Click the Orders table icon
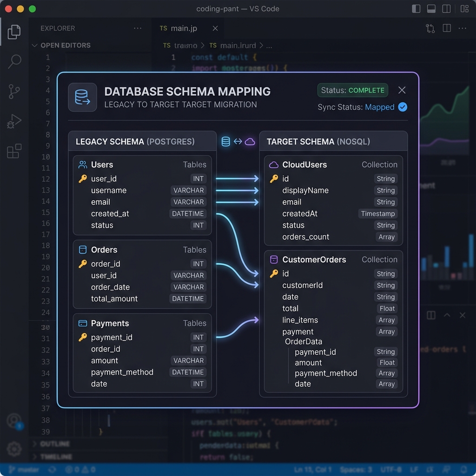This screenshot has height=476, width=476. coord(83,250)
